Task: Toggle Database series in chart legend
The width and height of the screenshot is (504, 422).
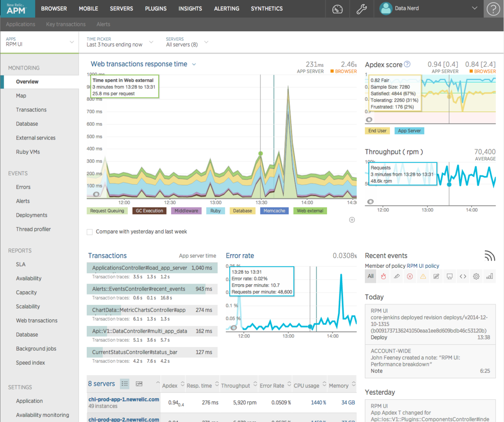Action: click(243, 211)
